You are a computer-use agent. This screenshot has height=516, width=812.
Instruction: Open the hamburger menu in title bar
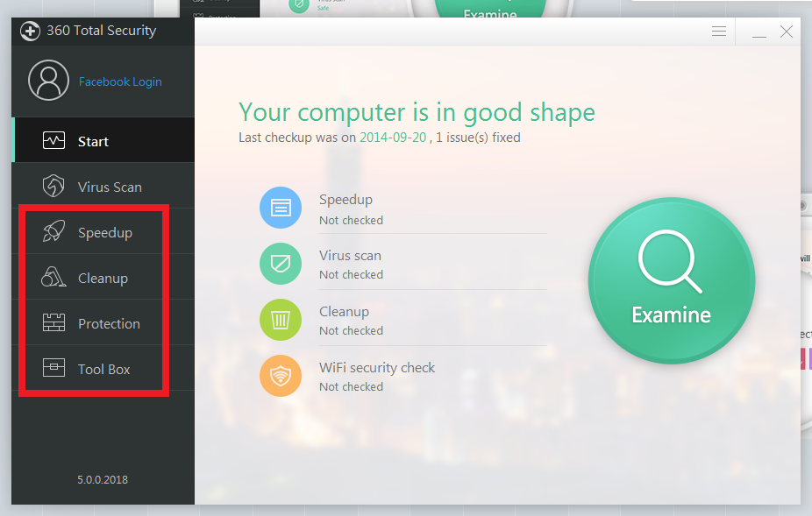click(719, 32)
